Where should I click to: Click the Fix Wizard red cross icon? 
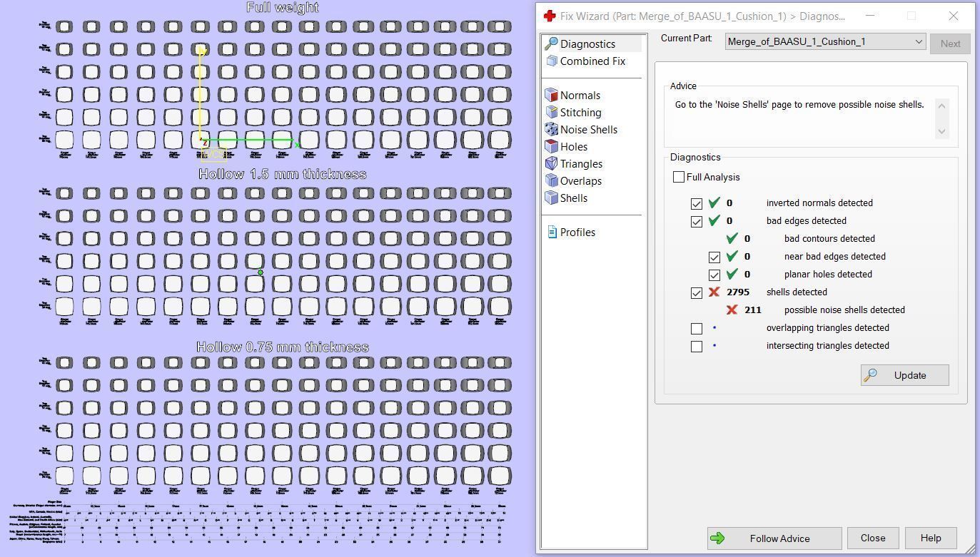pyautogui.click(x=549, y=16)
